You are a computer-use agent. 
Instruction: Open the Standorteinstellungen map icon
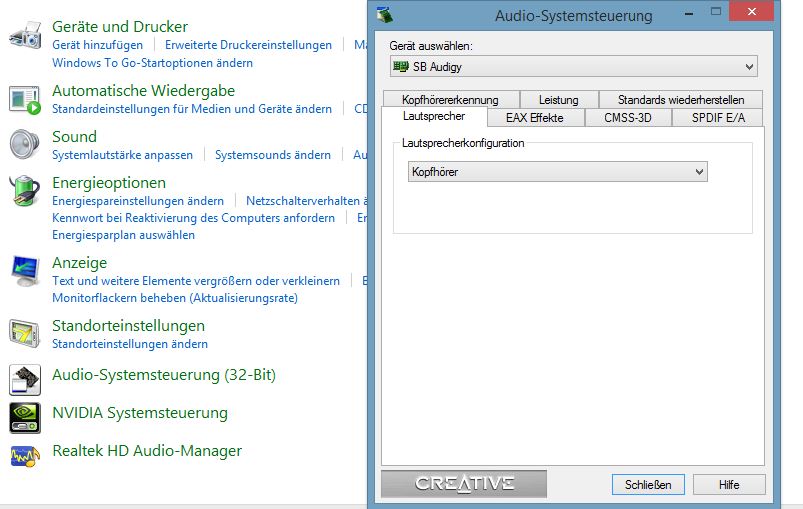25,334
